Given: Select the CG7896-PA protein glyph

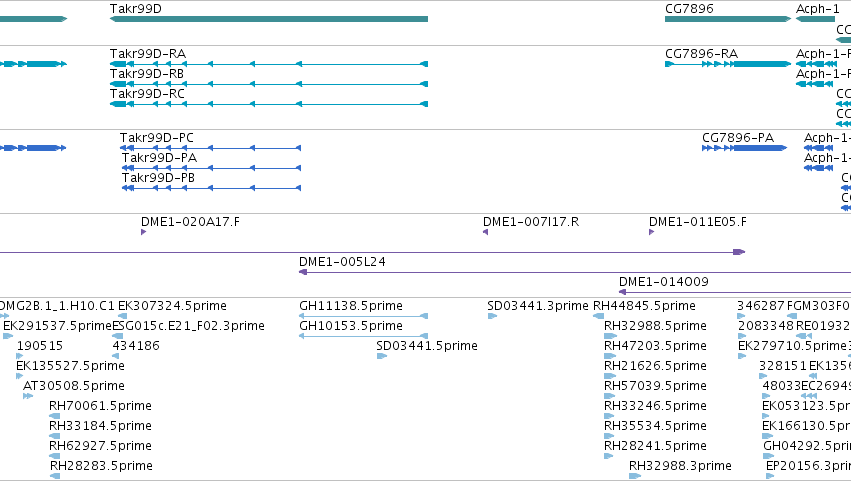Looking at the screenshot, I should [744, 148].
